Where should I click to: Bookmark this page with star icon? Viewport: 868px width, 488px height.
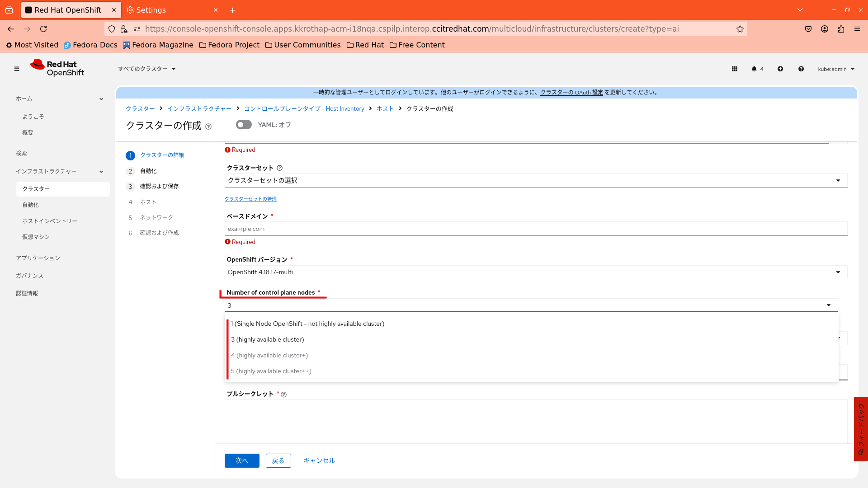click(740, 29)
